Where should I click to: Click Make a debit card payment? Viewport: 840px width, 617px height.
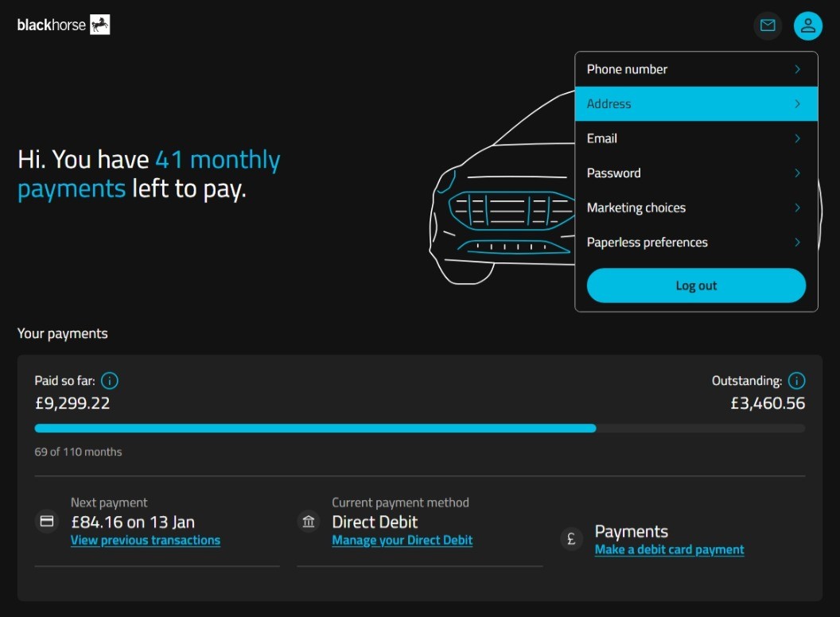click(x=669, y=550)
